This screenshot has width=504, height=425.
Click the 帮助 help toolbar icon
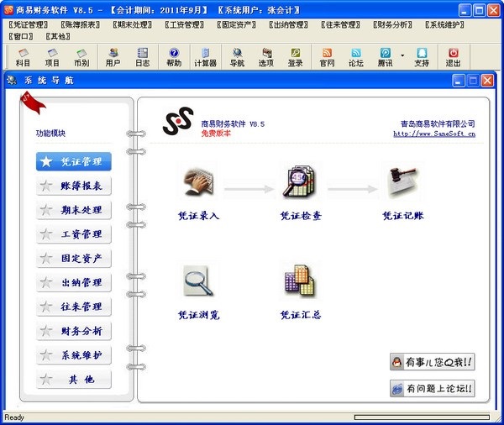(174, 57)
